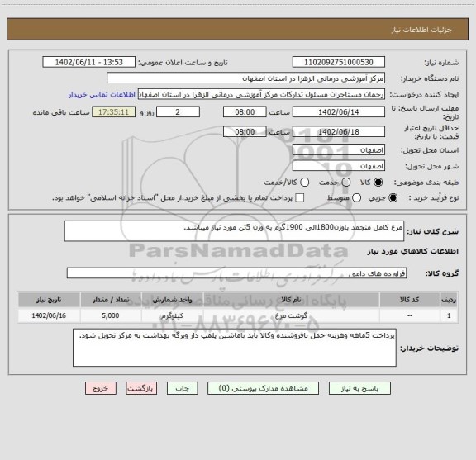This screenshot has height=460, width=476.
Task: Click the واحد شمارش column header
Action: click(172, 300)
